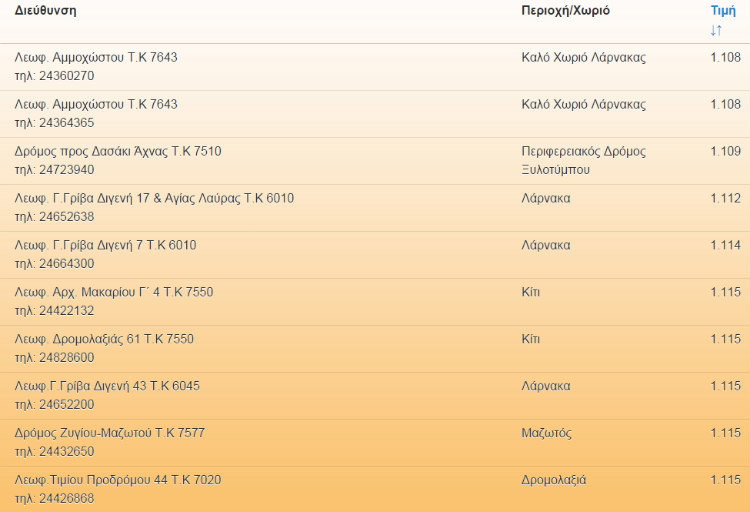This screenshot has width=750, height=512.
Task: Click Καλό Χωριό Λάρνακας in the 24360270 row
Action: point(584,58)
